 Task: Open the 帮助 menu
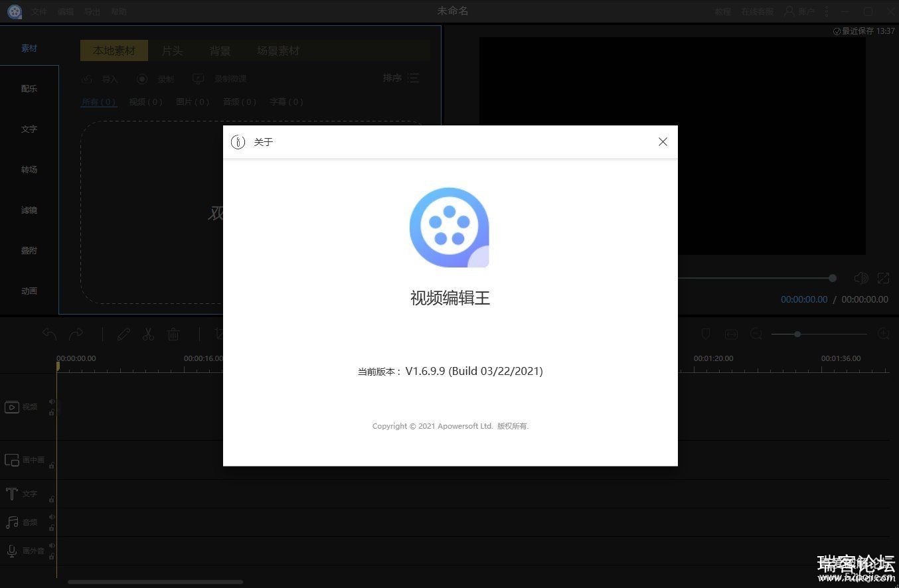point(119,11)
